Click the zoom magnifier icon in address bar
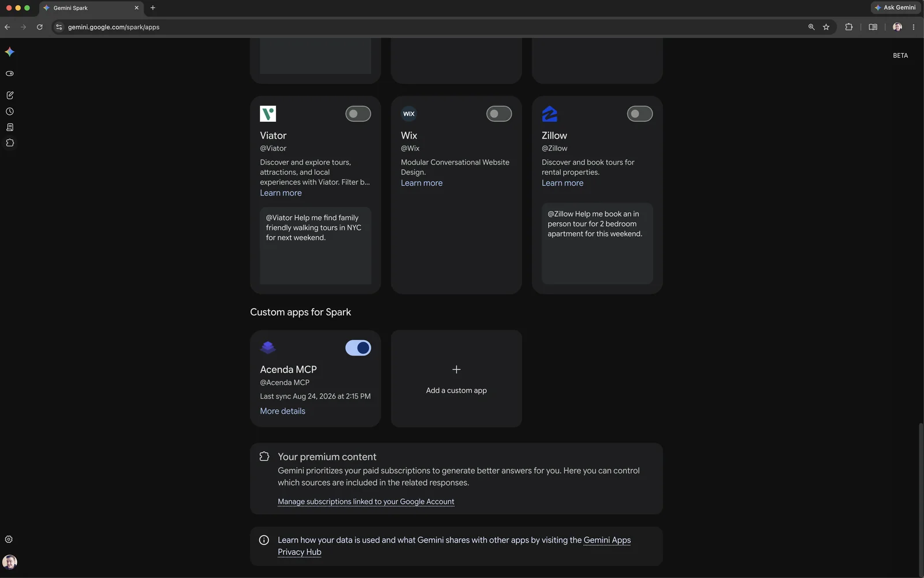Viewport: 924px width, 578px height. coord(811,27)
